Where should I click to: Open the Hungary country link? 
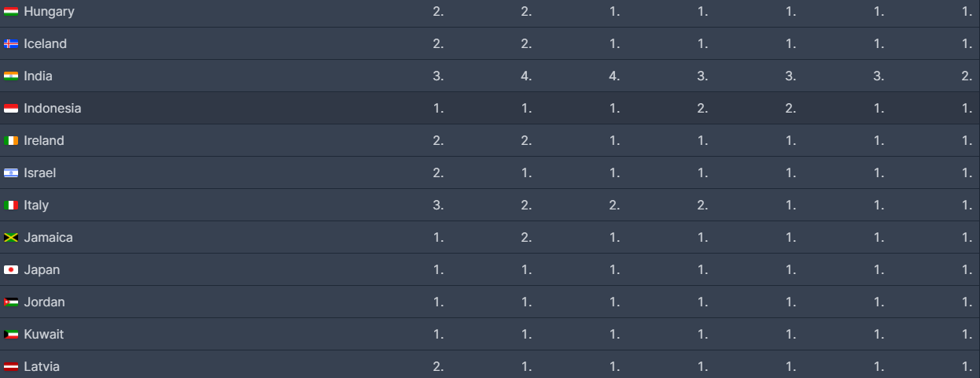[49, 12]
